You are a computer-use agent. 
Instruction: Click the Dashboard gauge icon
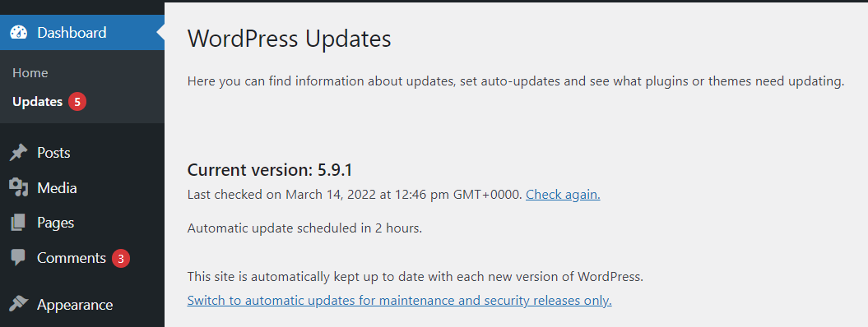point(19,33)
